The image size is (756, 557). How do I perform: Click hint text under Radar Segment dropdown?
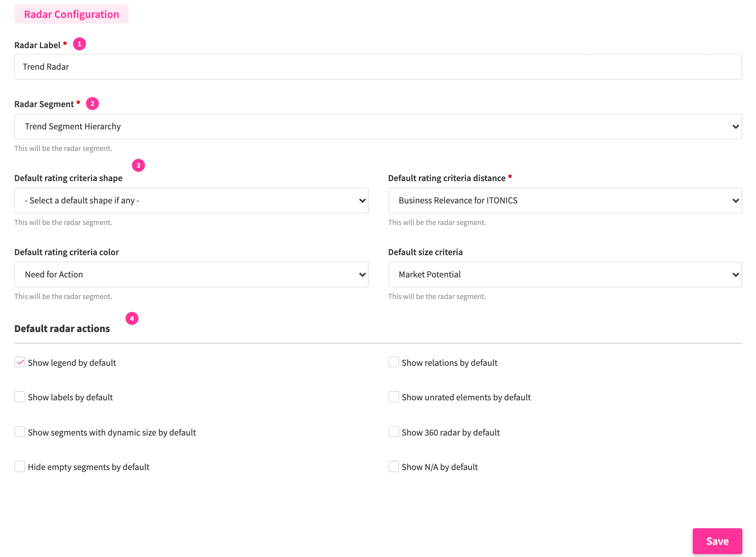[x=63, y=148]
